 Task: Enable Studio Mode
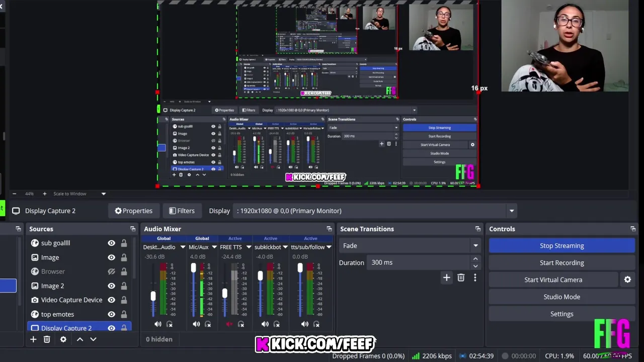click(x=561, y=297)
